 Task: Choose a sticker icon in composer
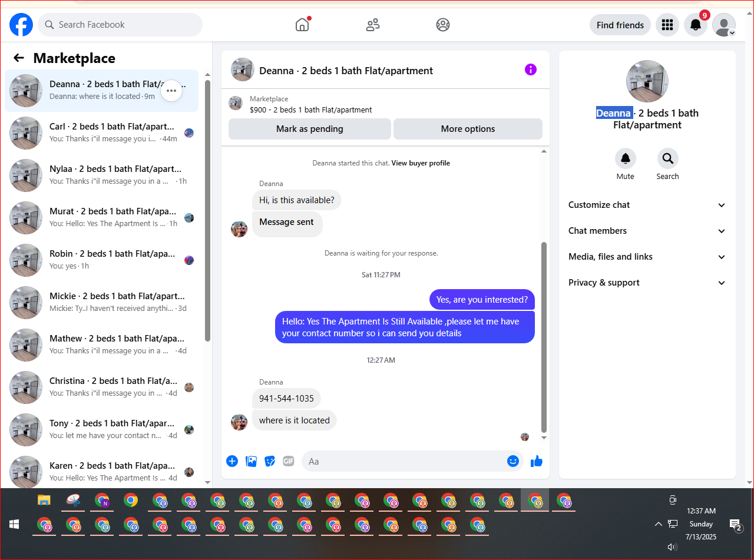270,461
